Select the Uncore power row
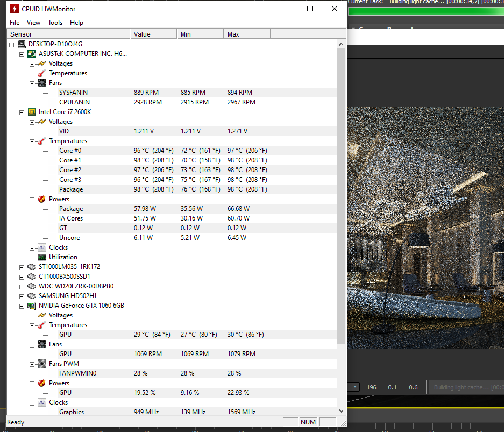The width and height of the screenshot is (504, 432). (x=198, y=238)
